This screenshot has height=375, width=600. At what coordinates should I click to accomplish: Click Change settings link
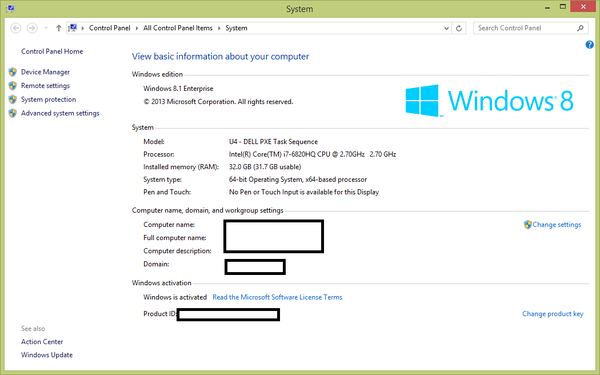pos(557,225)
